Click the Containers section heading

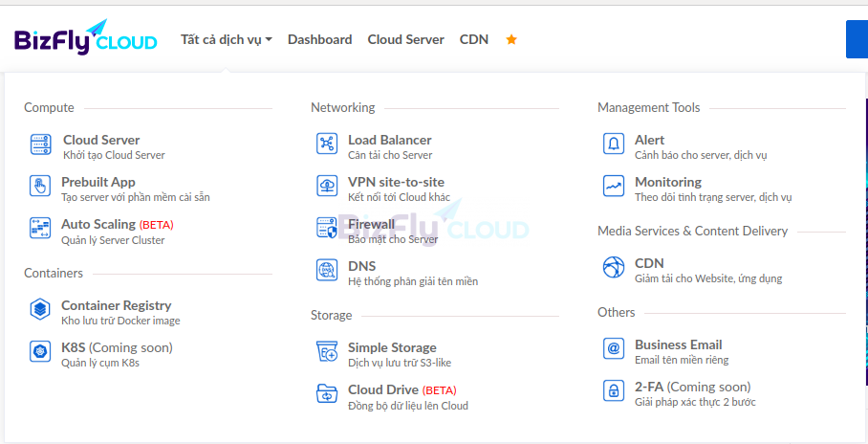click(54, 273)
